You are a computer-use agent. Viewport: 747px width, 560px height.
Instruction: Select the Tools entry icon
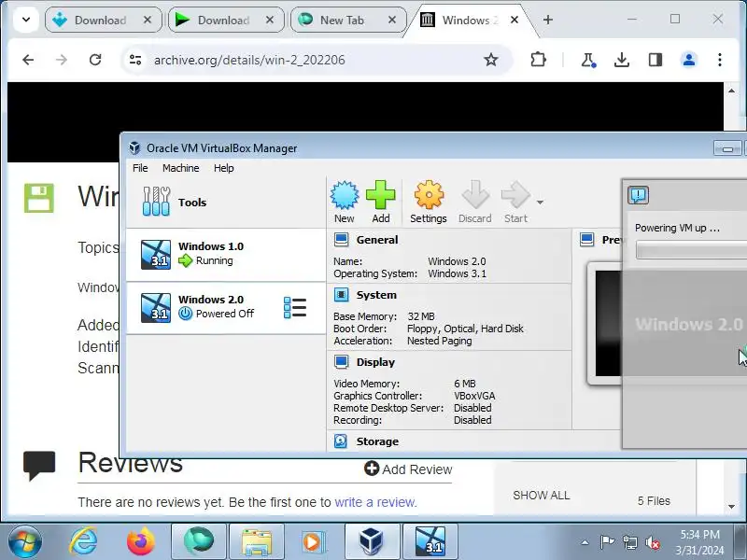[156, 202]
